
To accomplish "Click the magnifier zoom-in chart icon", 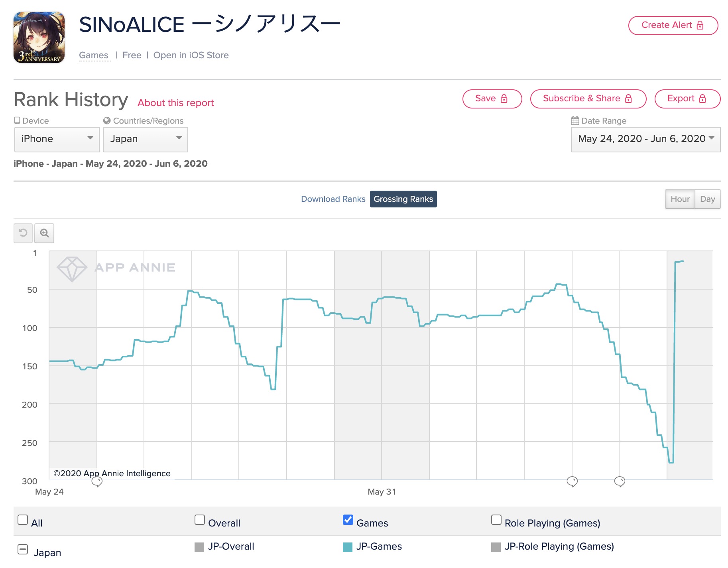I will pos(44,233).
